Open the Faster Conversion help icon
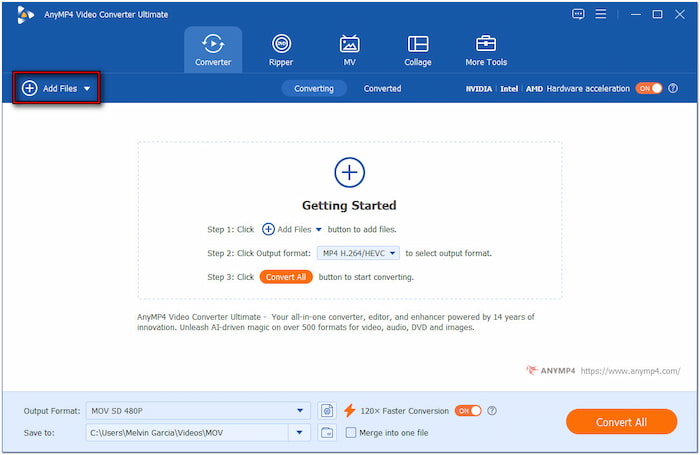This screenshot has height=455, width=700. pyautogui.click(x=492, y=411)
